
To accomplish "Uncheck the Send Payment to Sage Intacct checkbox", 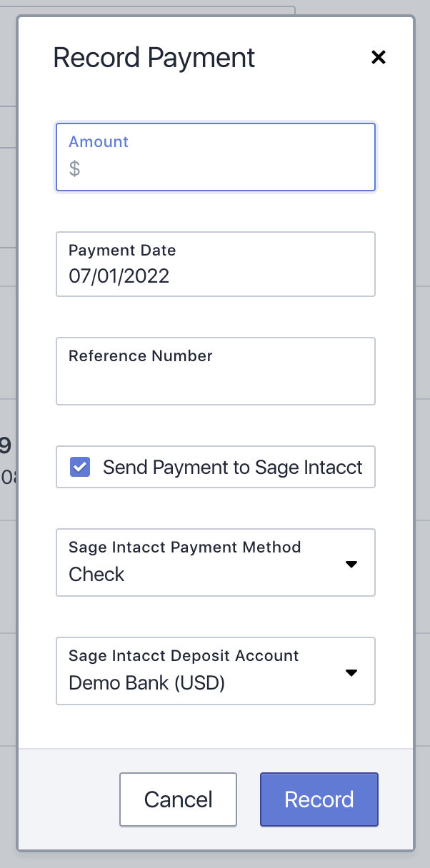I will coord(80,468).
